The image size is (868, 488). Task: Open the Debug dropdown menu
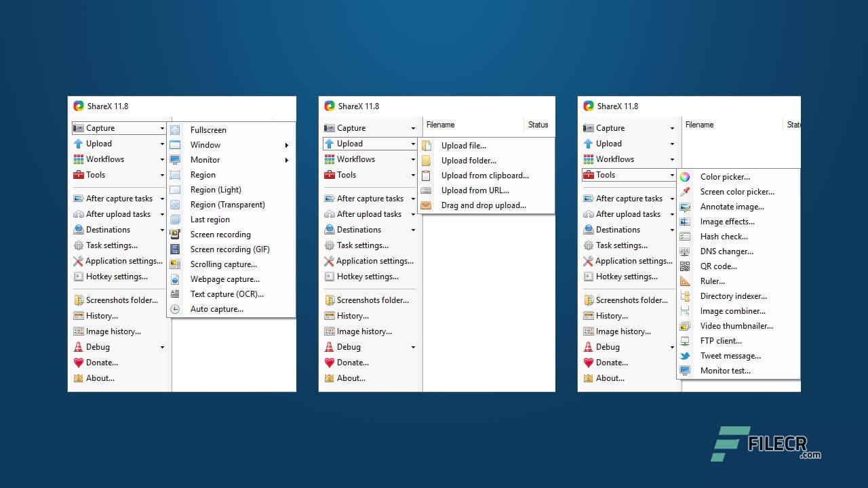tap(98, 346)
